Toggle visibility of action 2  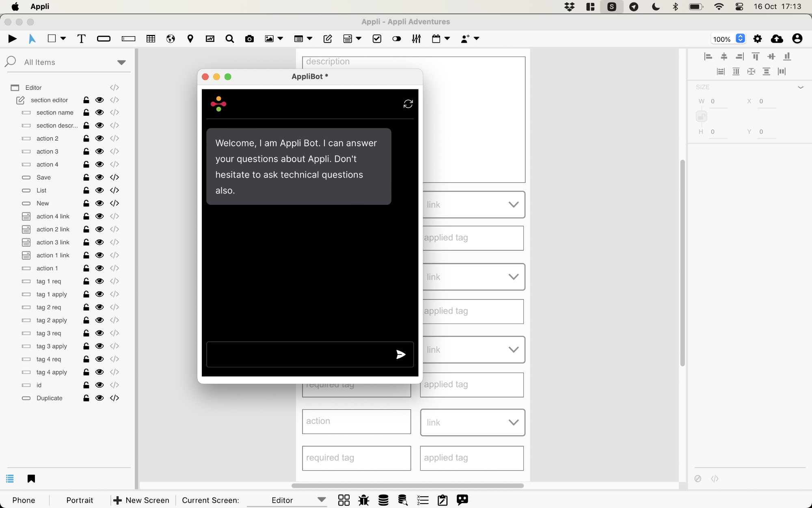pyautogui.click(x=99, y=138)
